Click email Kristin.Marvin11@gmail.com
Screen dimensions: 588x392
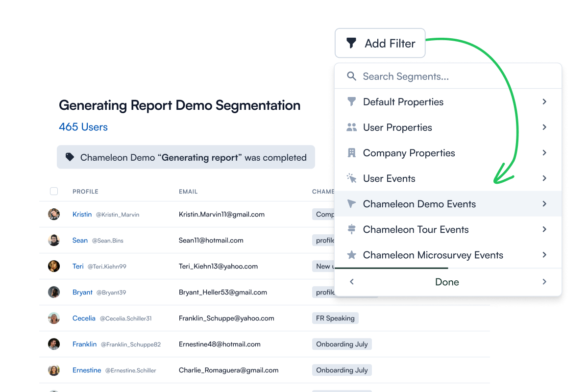tap(221, 214)
